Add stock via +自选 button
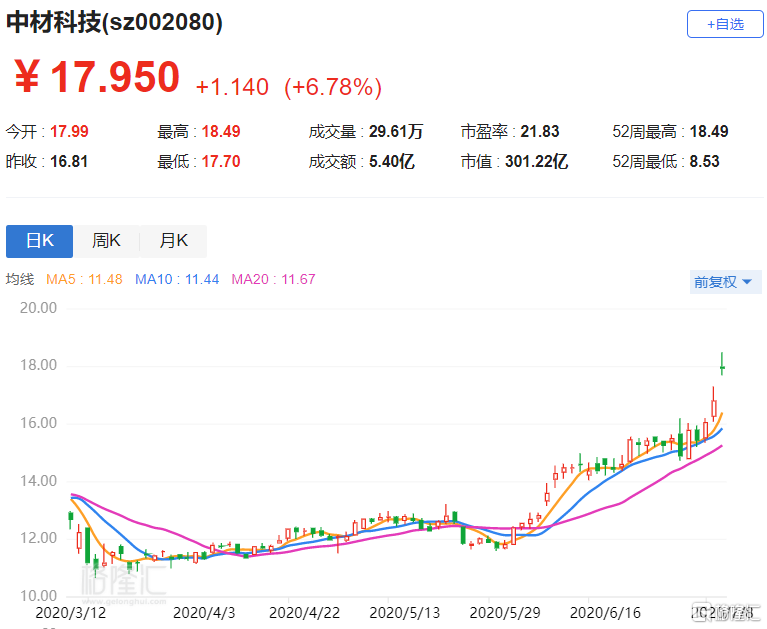 tap(725, 24)
